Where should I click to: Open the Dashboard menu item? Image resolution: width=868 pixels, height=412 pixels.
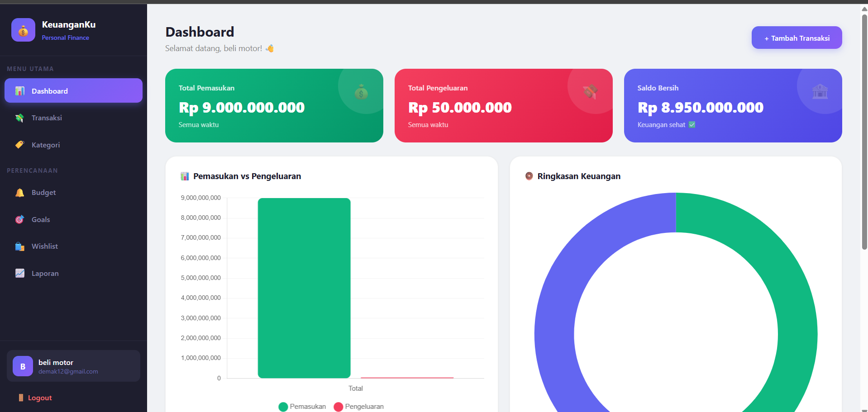tap(73, 90)
